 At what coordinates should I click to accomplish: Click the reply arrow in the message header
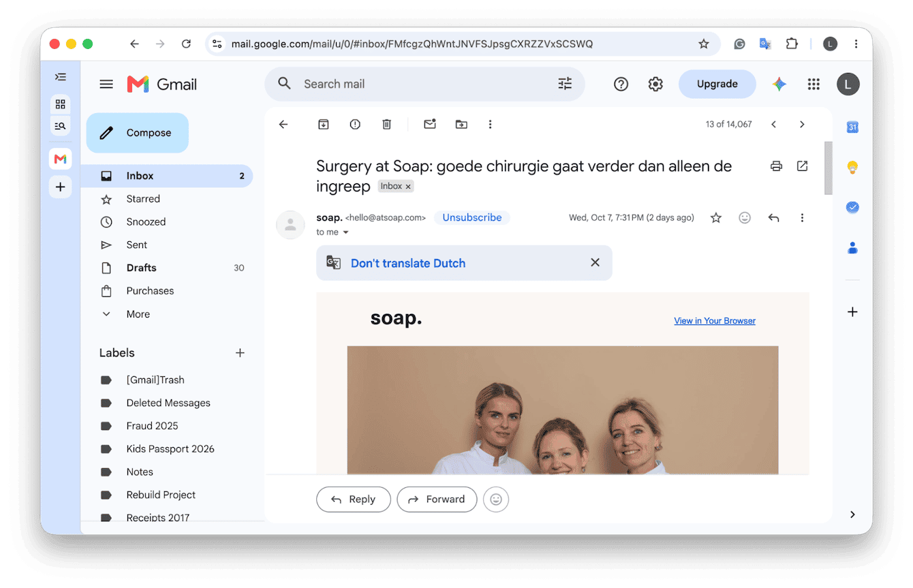[773, 218]
